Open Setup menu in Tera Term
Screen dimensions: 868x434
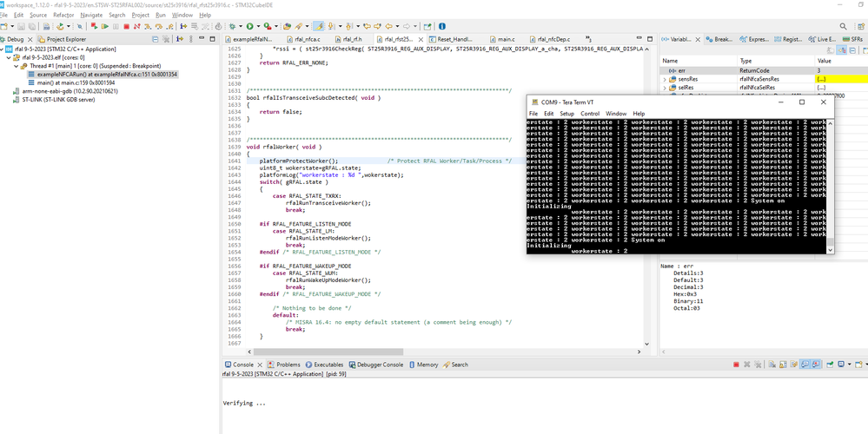click(x=567, y=114)
